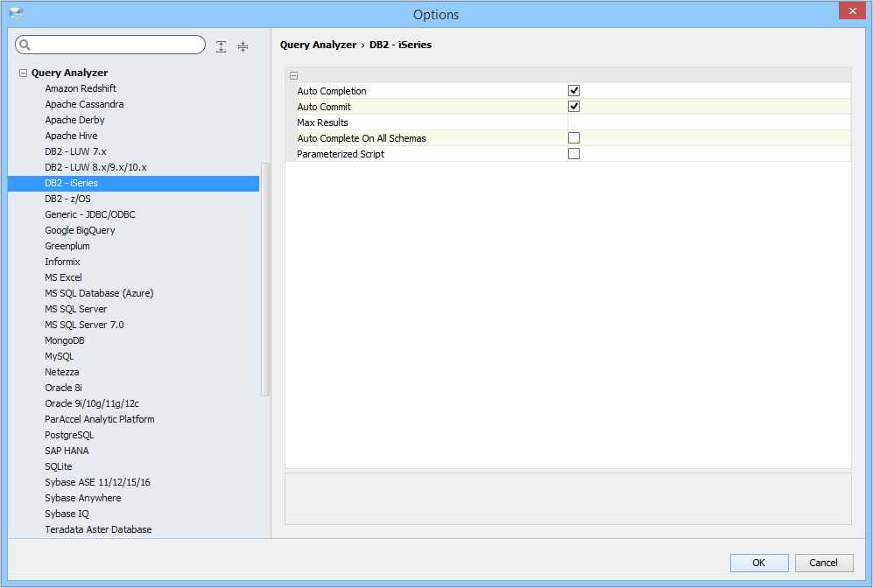
Task: Select Generic - JDBC/ODBC
Action: [90, 214]
